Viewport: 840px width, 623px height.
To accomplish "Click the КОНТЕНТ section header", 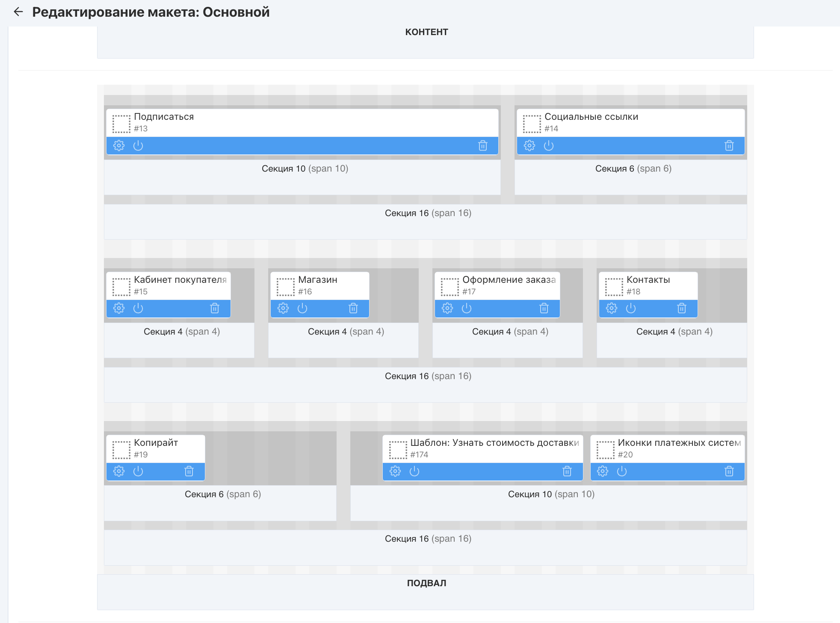I will click(x=426, y=32).
